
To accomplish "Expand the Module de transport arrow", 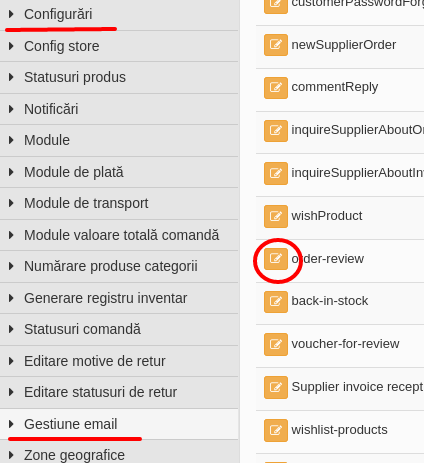I will pyautogui.click(x=11, y=203).
